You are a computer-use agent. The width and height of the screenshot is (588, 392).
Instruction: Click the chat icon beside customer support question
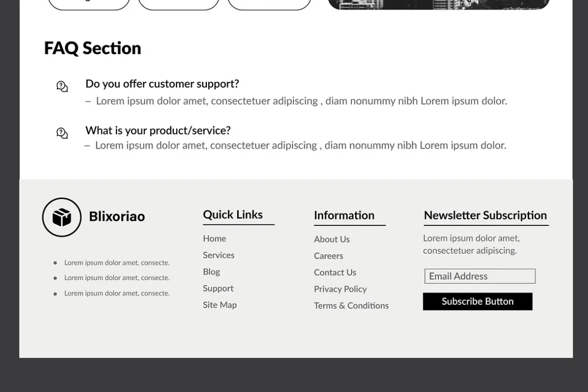click(62, 87)
